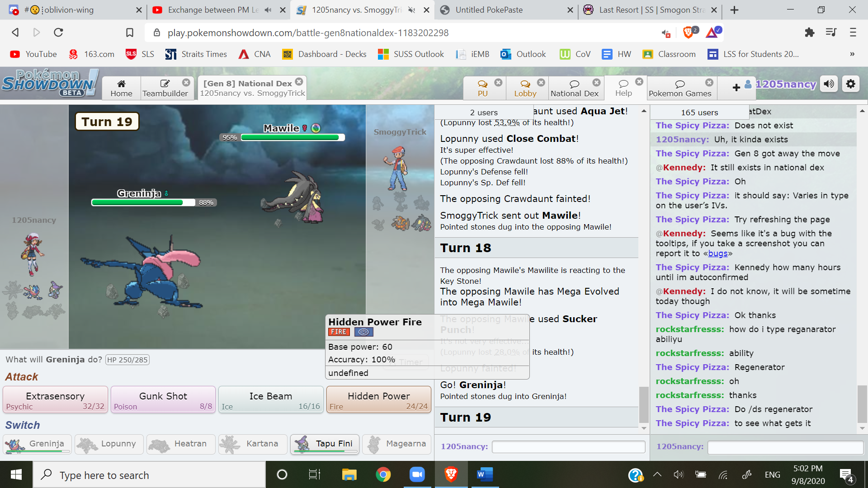Select the Extrasensory move
Image resolution: width=868 pixels, height=488 pixels.
click(55, 399)
